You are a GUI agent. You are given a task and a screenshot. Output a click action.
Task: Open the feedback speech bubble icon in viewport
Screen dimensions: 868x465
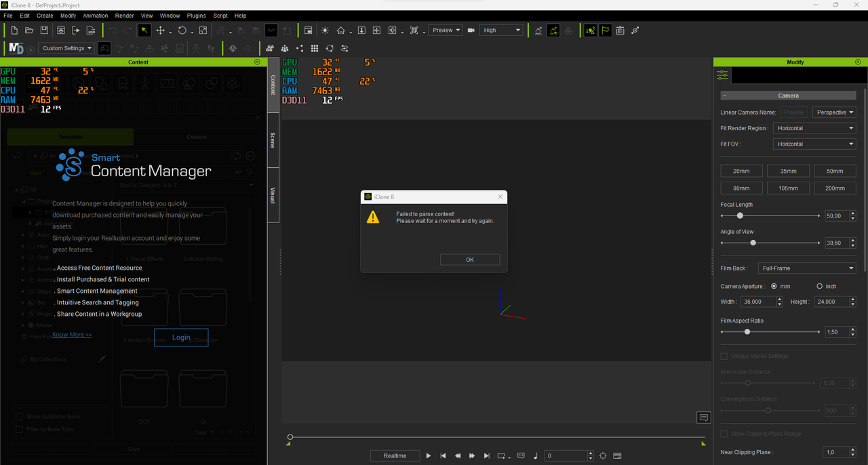coord(703,418)
